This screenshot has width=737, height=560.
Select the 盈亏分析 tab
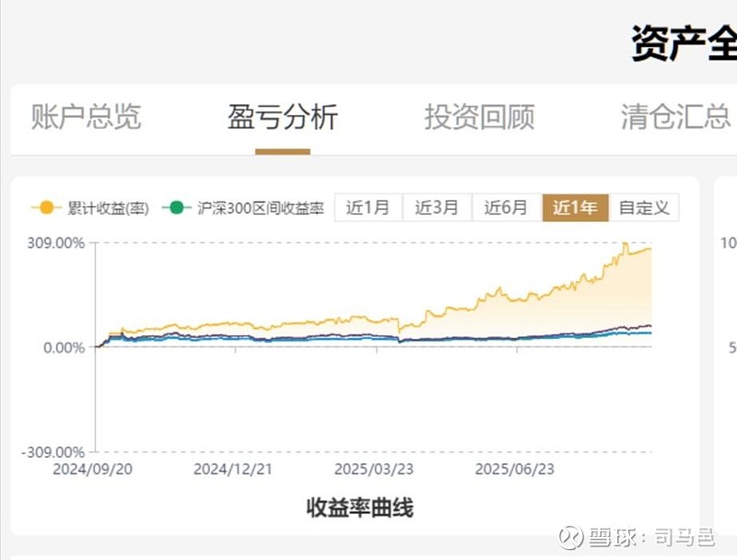(x=283, y=117)
